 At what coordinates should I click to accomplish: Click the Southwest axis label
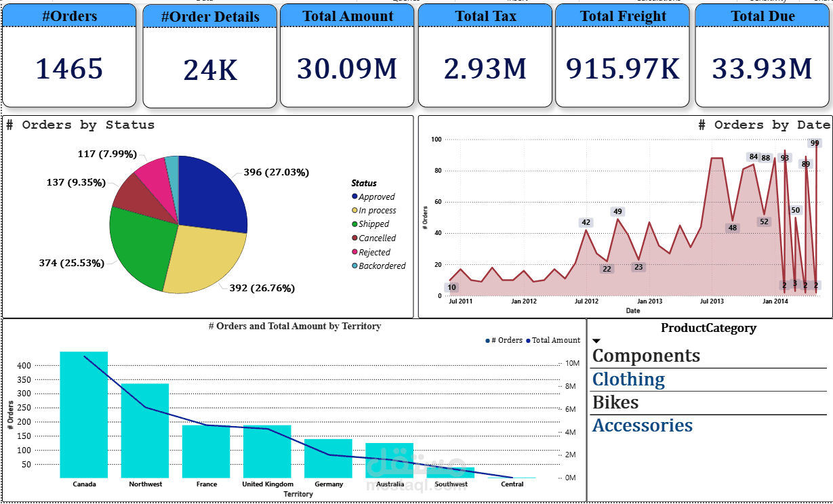pyautogui.click(x=451, y=484)
